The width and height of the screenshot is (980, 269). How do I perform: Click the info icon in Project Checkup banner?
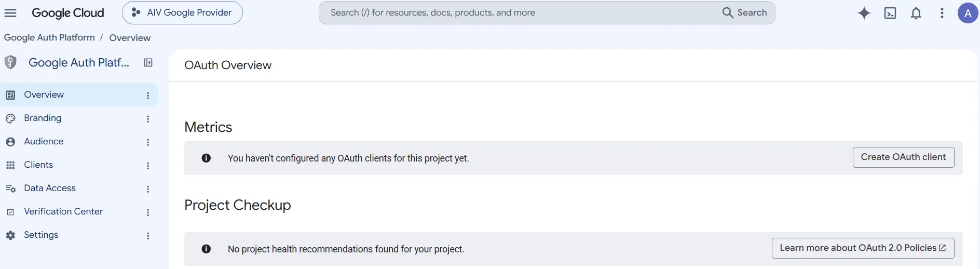pyautogui.click(x=206, y=249)
